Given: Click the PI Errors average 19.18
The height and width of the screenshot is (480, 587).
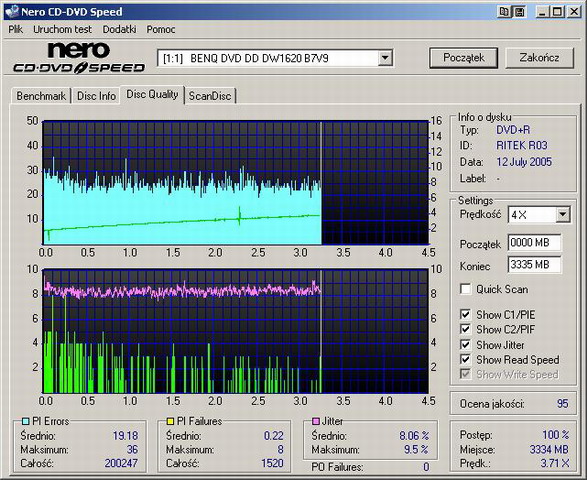Looking at the screenshot, I should coord(125,436).
